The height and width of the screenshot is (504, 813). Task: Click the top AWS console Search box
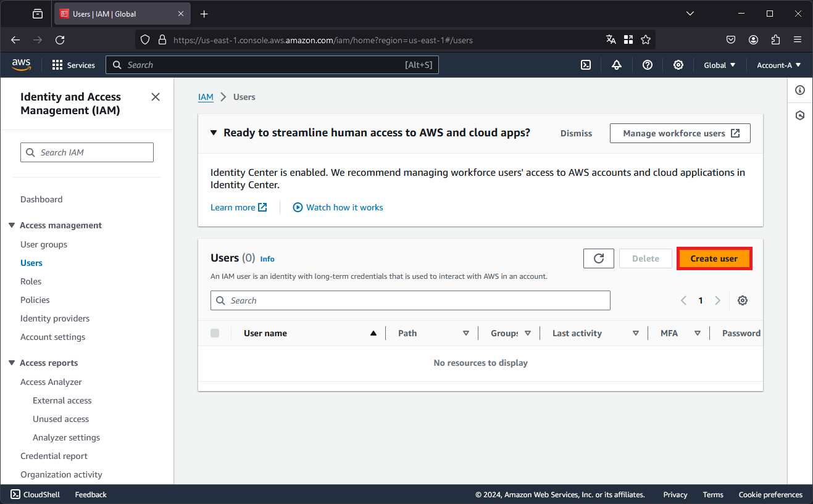(x=272, y=65)
